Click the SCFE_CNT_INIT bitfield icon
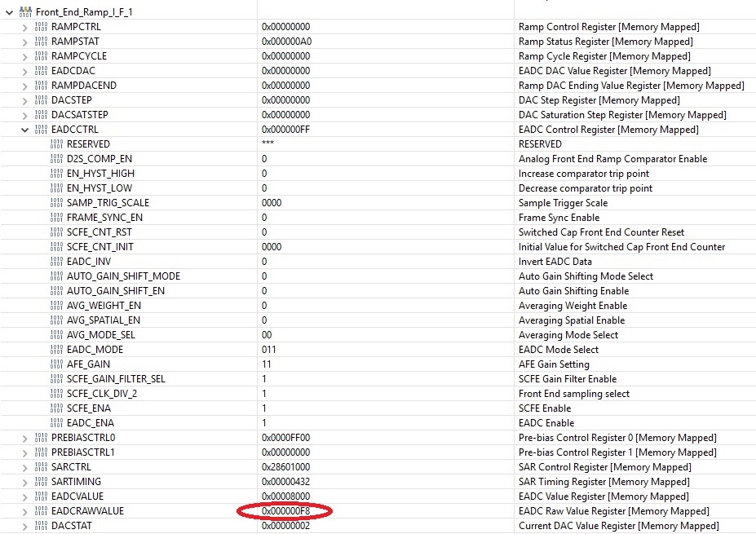This screenshot has width=756, height=534. pos(56,247)
